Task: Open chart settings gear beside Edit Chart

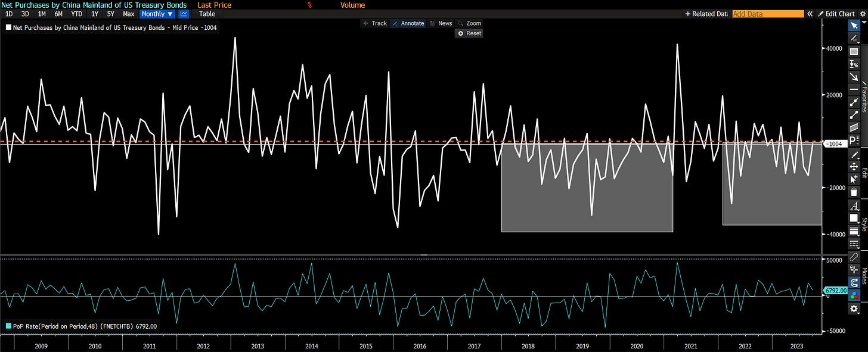Action: pyautogui.click(x=861, y=14)
